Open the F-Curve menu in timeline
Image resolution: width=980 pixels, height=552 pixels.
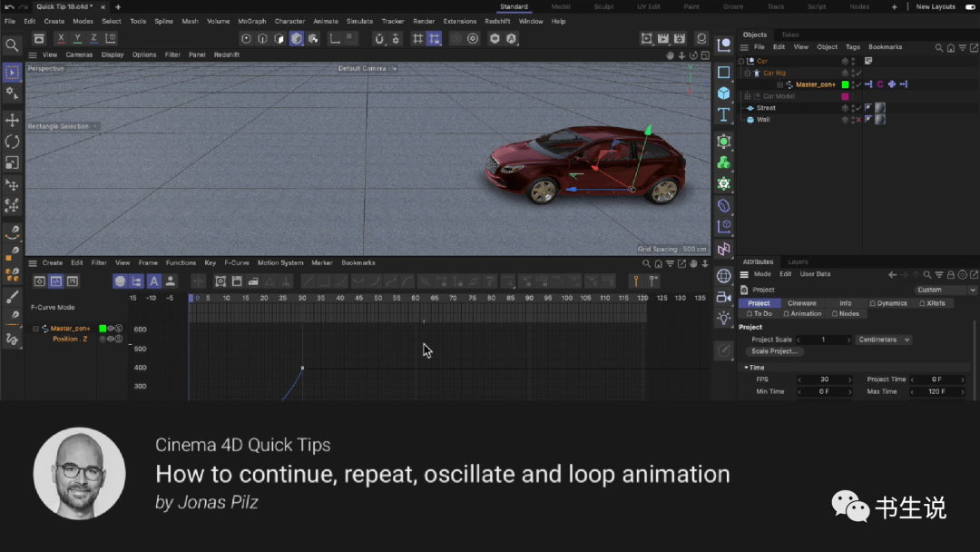point(236,263)
